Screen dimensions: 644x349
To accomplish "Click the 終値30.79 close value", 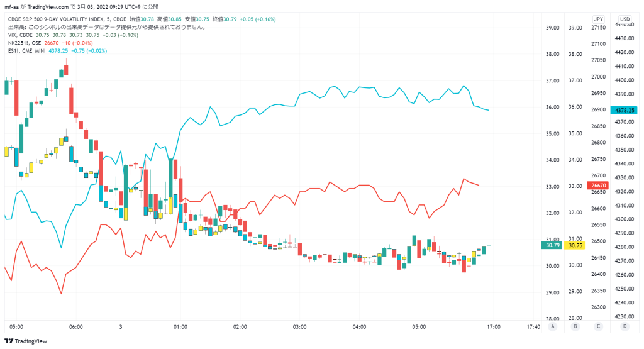I will [225, 19].
